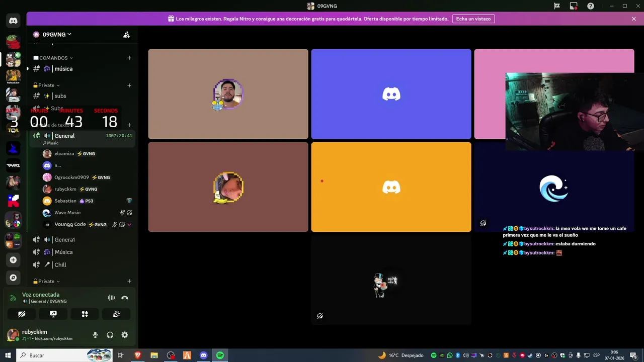Viewport: 644px width, 362px height.
Task: Select Youngg Code in voice member list
Action: click(x=87, y=225)
